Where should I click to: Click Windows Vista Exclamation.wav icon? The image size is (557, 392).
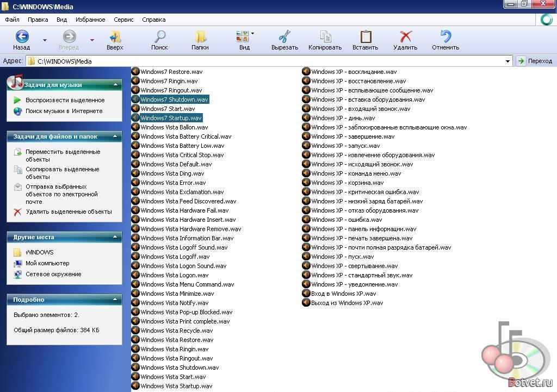[x=135, y=191]
